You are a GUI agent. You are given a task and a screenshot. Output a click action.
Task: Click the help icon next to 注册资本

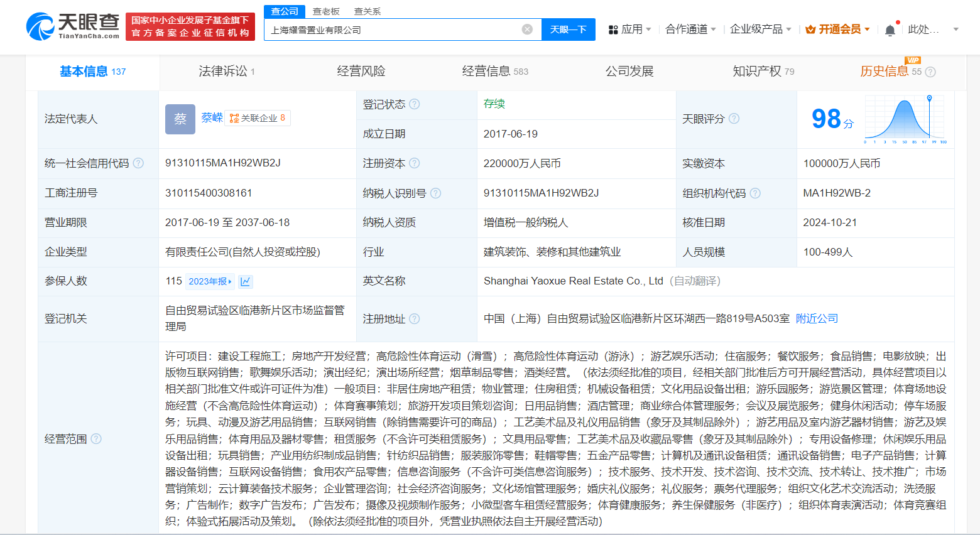point(413,163)
